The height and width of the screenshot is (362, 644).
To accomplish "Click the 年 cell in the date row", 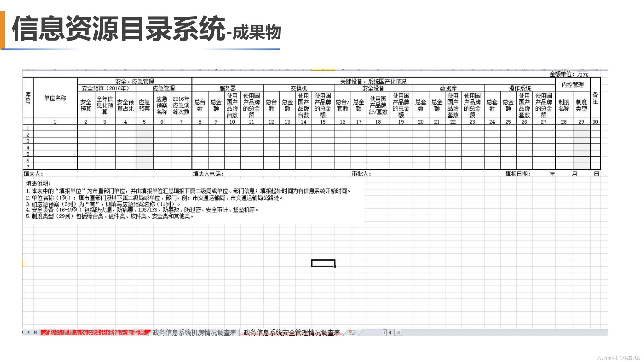I will point(552,174).
